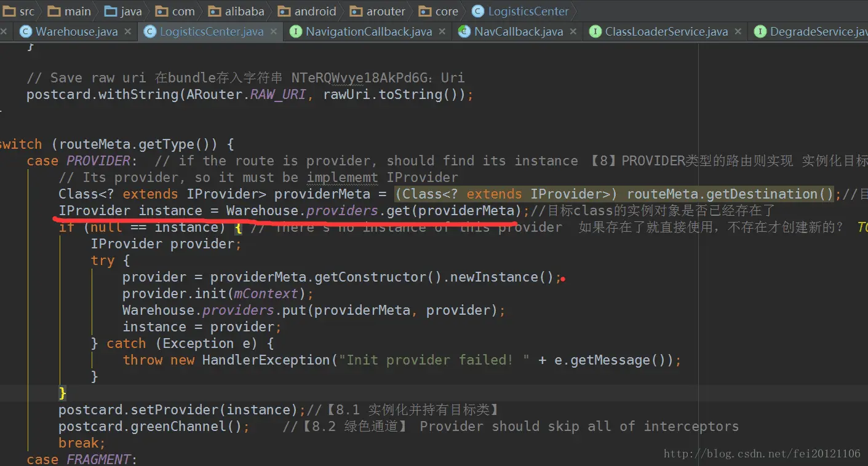Click Warehouse.providers.get(providerMeta) on the underlined line

click(x=373, y=211)
